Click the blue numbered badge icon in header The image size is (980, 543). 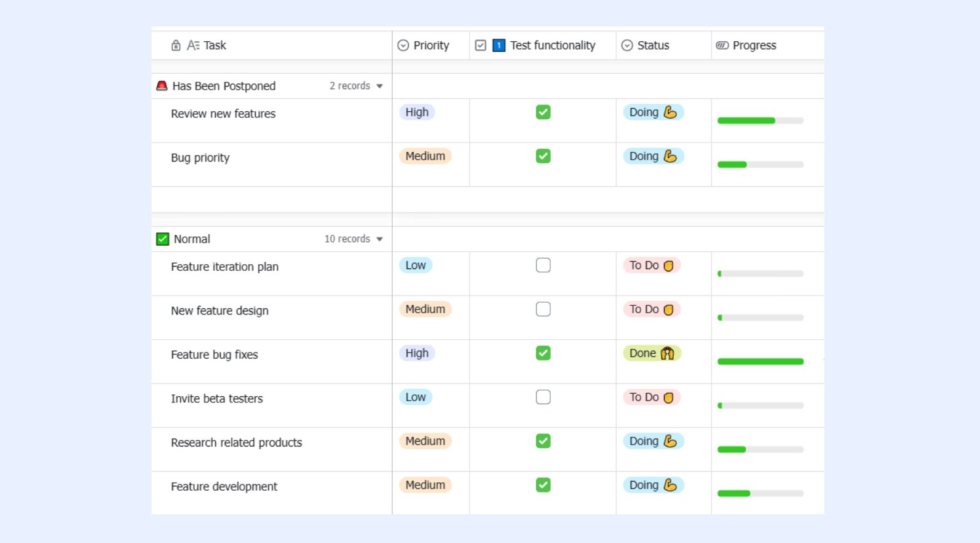[499, 45]
